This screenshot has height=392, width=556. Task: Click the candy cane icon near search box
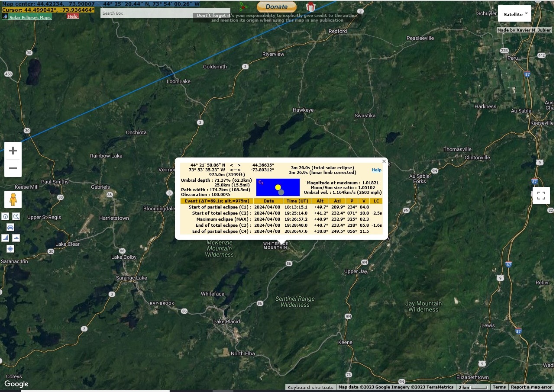[243, 6]
